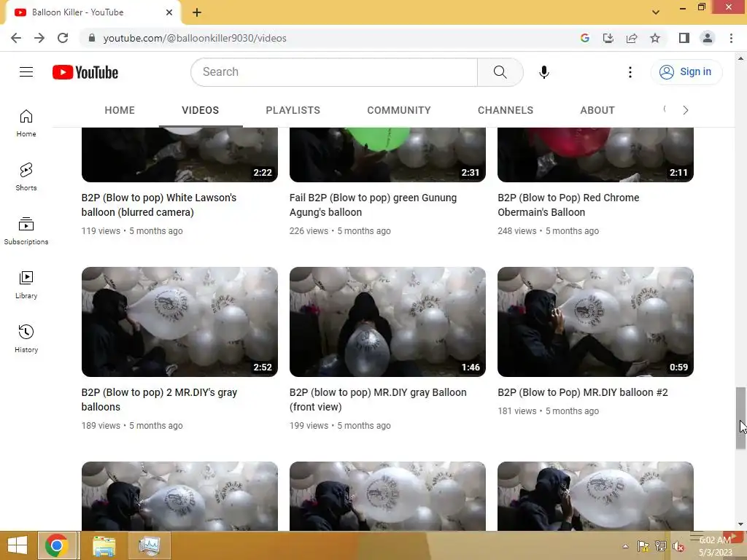Start voice search with microphone icon
747x560 pixels.
click(x=544, y=72)
